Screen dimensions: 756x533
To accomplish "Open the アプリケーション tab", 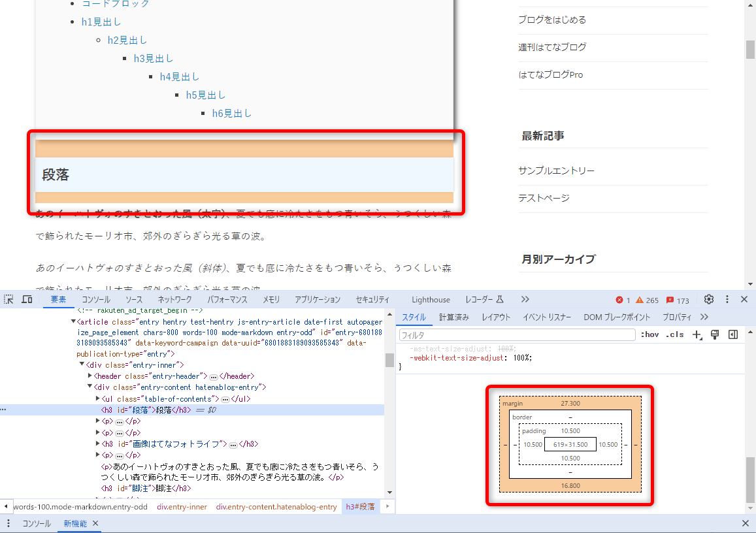I will point(318,299).
